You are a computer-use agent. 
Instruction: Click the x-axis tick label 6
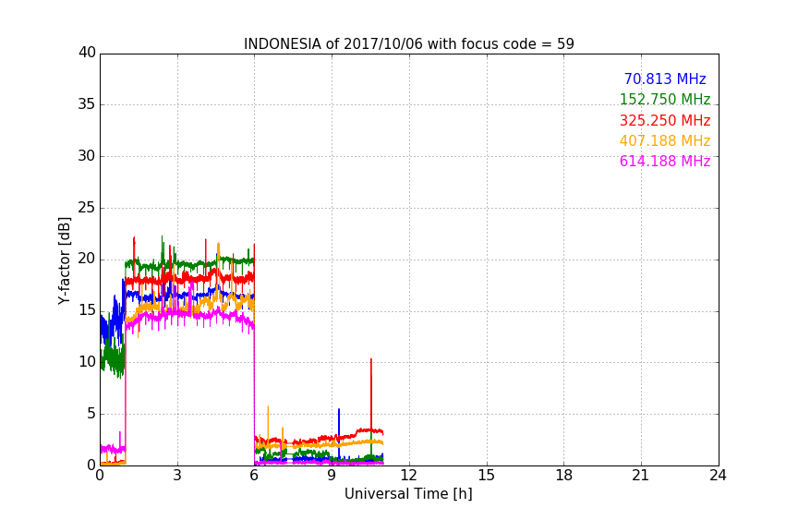[x=255, y=476]
